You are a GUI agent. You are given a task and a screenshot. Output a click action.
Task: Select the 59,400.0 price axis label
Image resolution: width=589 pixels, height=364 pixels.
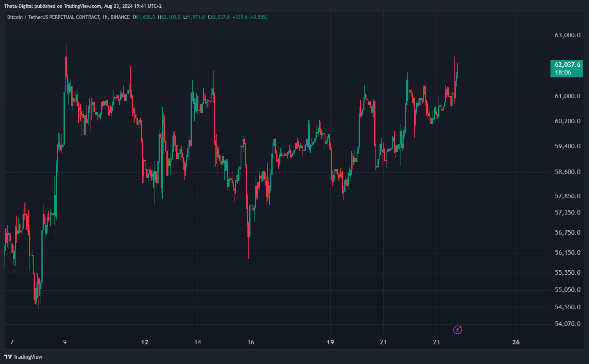point(568,146)
